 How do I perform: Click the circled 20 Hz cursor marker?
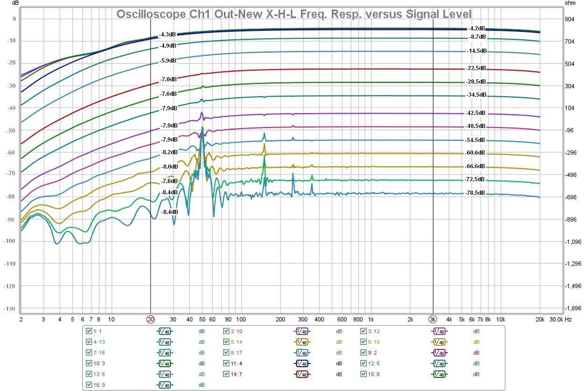pyautogui.click(x=150, y=320)
